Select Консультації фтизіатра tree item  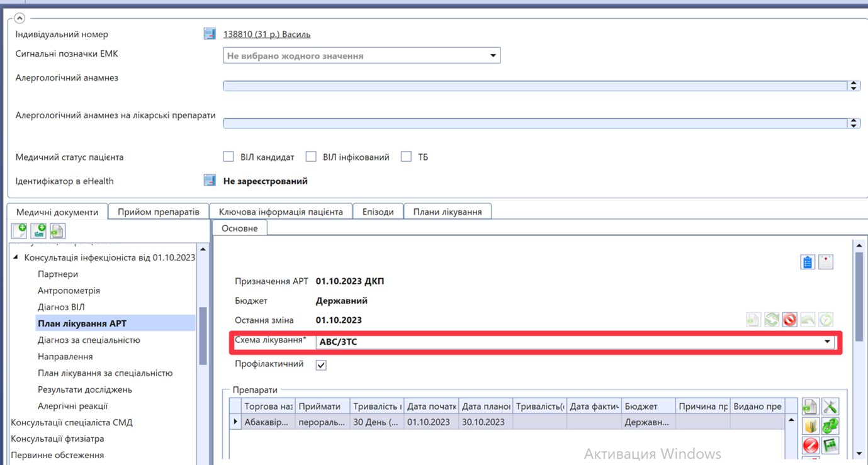[x=57, y=439]
